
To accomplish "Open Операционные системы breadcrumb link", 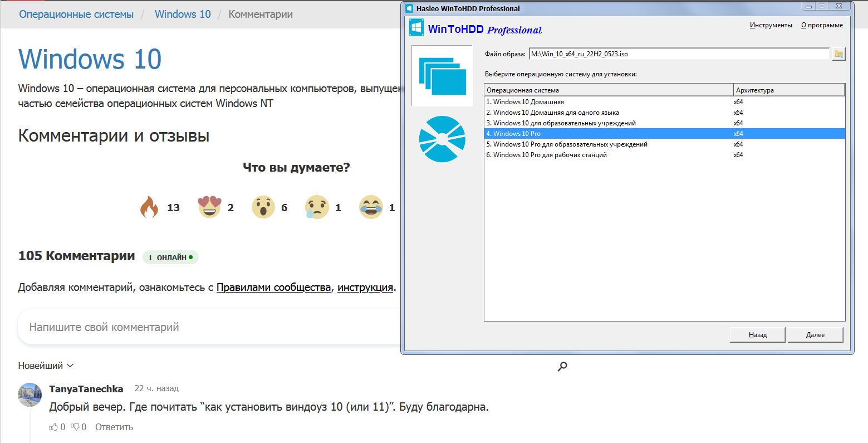I will [76, 14].
